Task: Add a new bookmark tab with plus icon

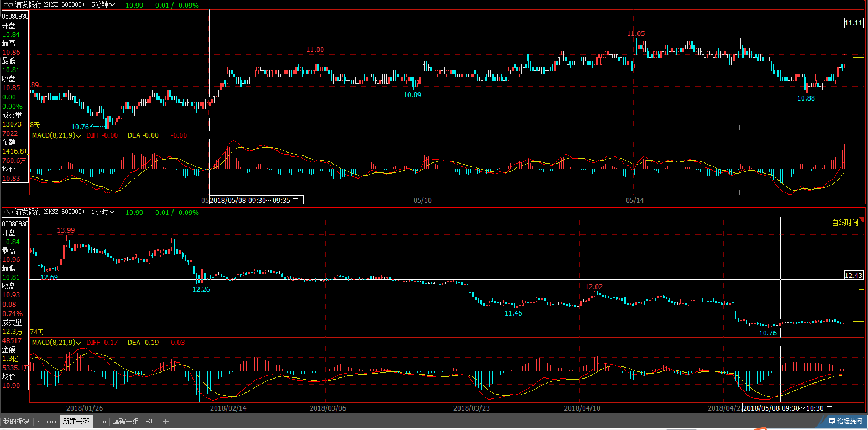Action: tap(166, 422)
